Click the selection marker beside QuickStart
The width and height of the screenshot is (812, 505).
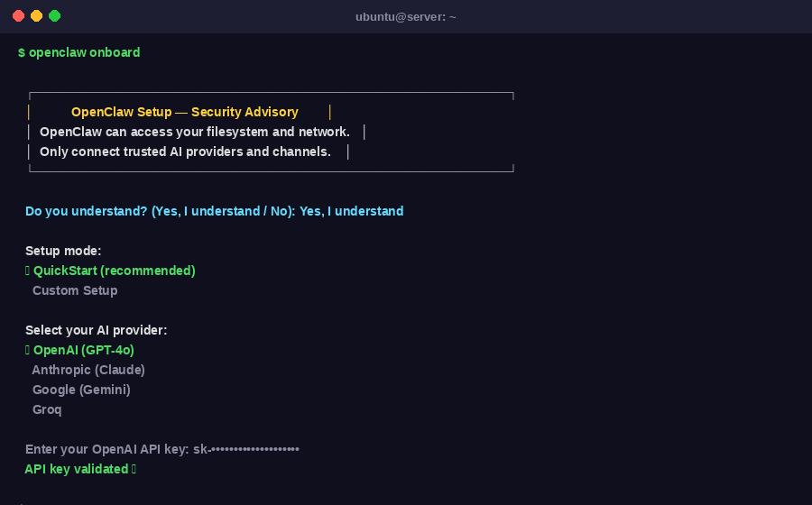pos(28,271)
